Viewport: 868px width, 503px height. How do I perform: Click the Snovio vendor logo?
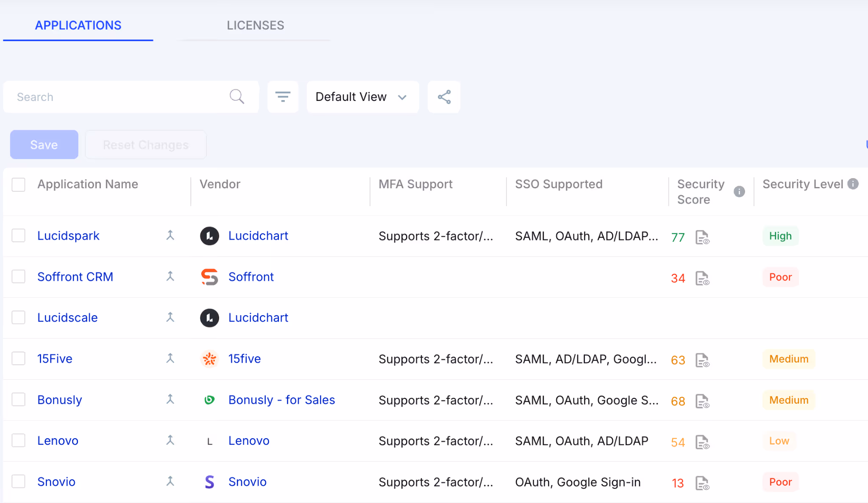pos(209,482)
